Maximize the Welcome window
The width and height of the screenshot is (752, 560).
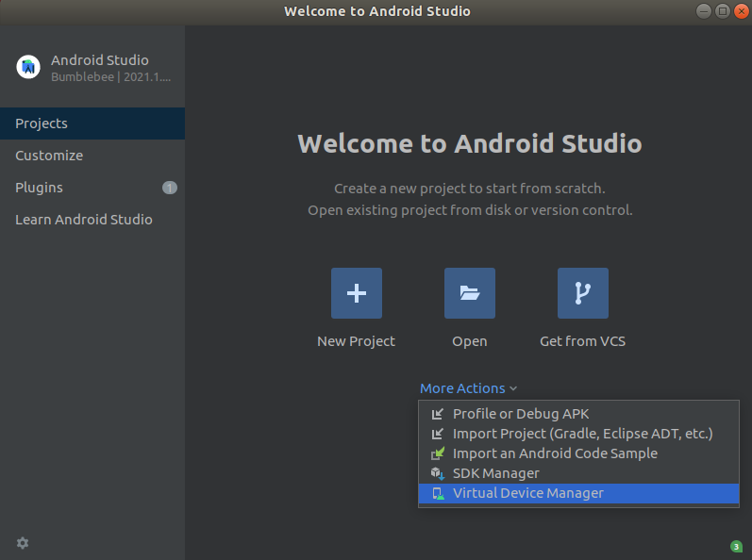722,11
